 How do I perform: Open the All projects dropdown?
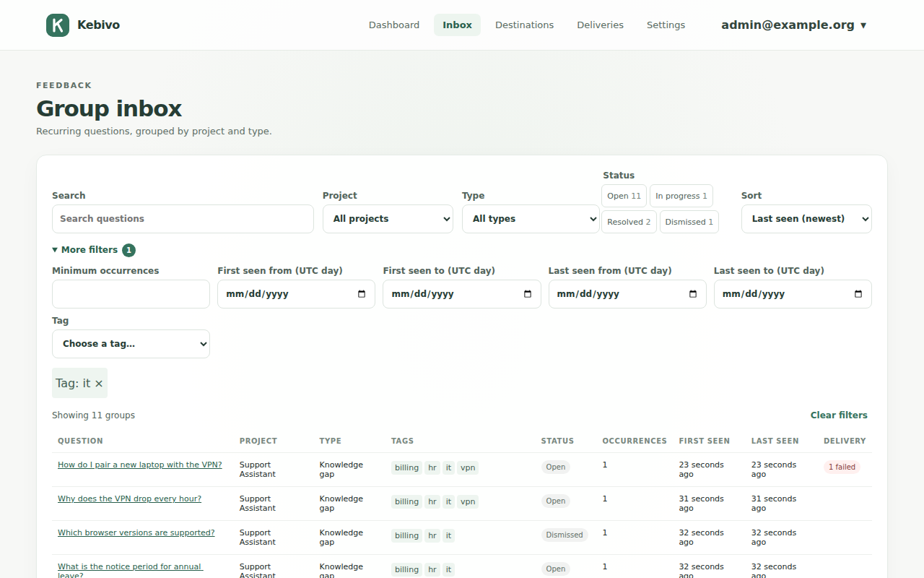click(x=388, y=219)
